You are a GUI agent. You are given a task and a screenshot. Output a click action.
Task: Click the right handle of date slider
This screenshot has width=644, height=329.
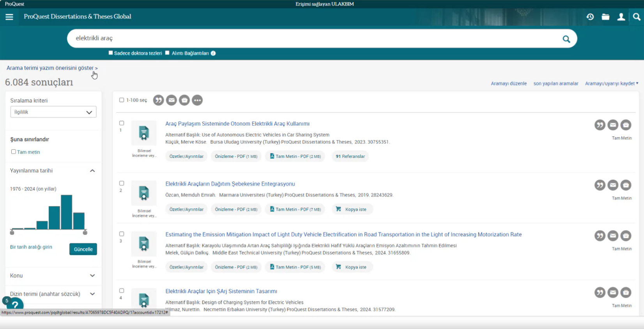85,232
